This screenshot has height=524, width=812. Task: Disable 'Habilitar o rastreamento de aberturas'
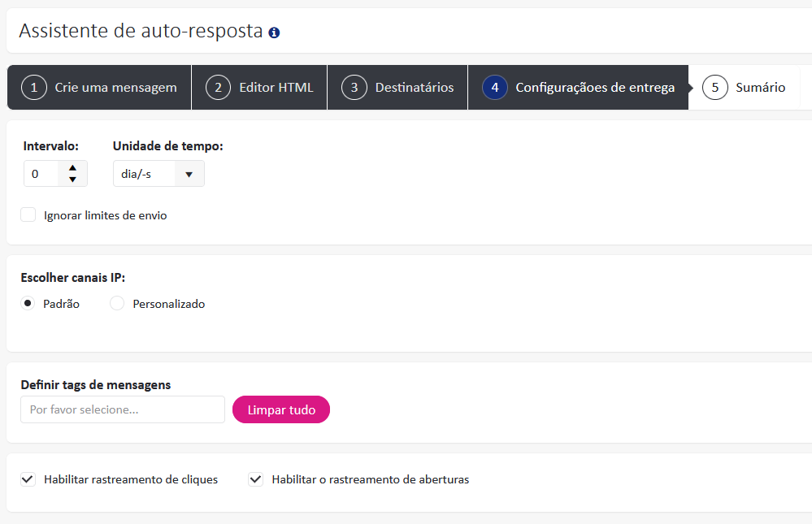pos(255,479)
